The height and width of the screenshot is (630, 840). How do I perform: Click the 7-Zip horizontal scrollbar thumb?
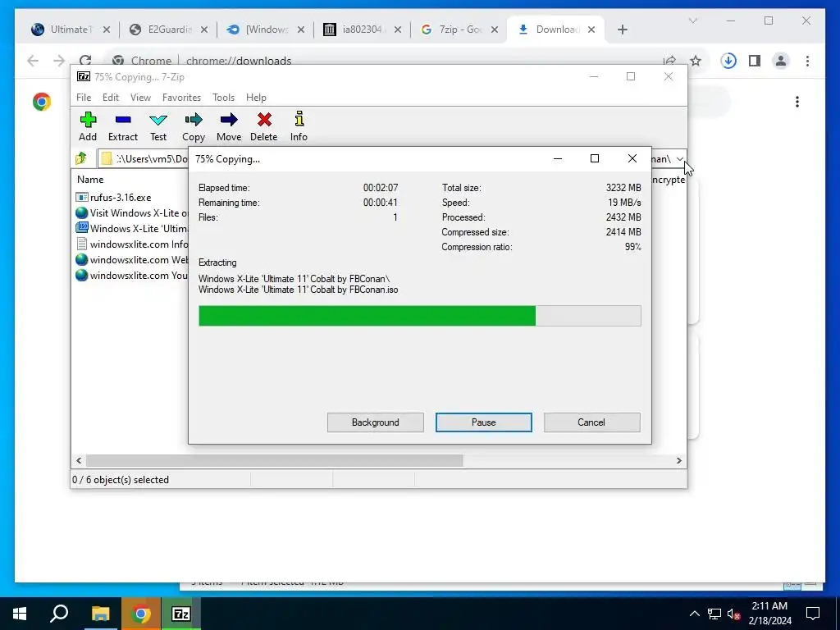274,461
